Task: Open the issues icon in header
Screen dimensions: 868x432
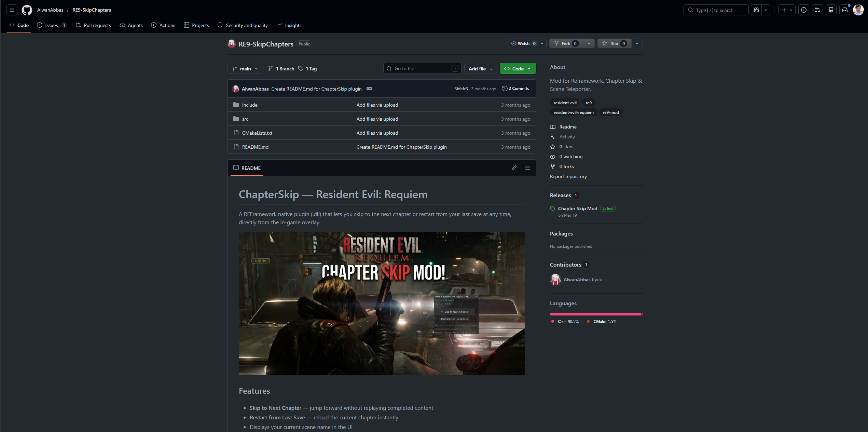Action: pyautogui.click(x=804, y=10)
